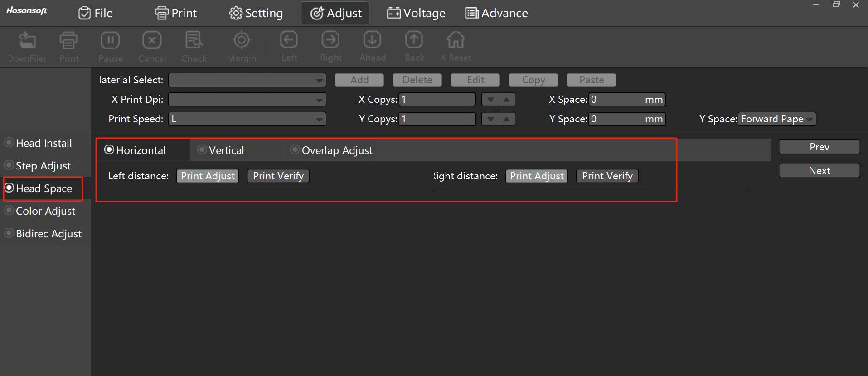
Task: Click the Ahead feed icon
Action: tap(372, 41)
